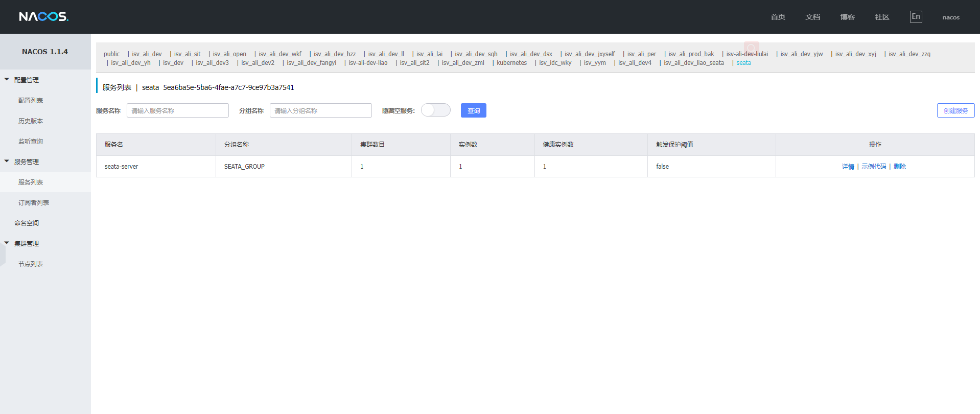
Task: Switch language with the En icon
Action: coord(916,17)
